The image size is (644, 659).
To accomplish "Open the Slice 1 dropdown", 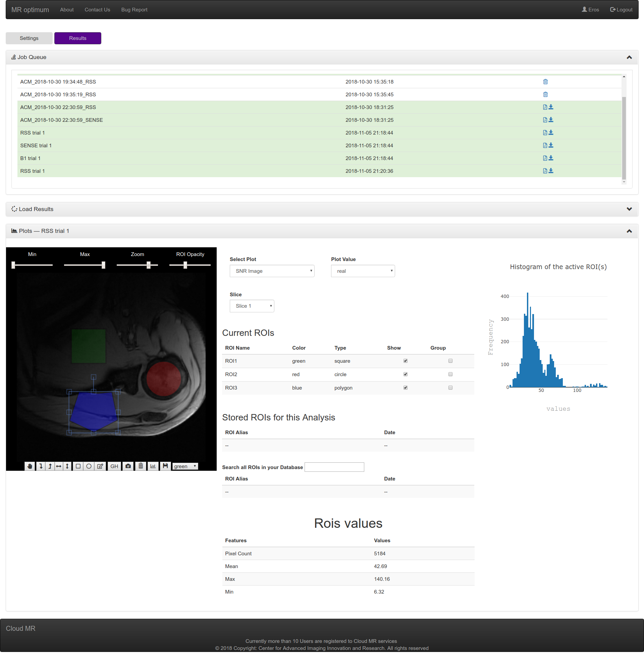I will [x=252, y=306].
